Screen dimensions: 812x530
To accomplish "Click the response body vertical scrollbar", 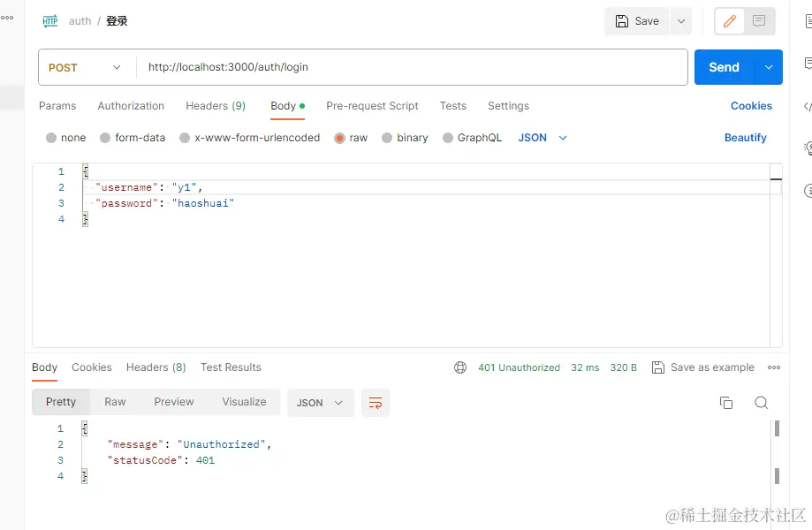I will (x=777, y=452).
